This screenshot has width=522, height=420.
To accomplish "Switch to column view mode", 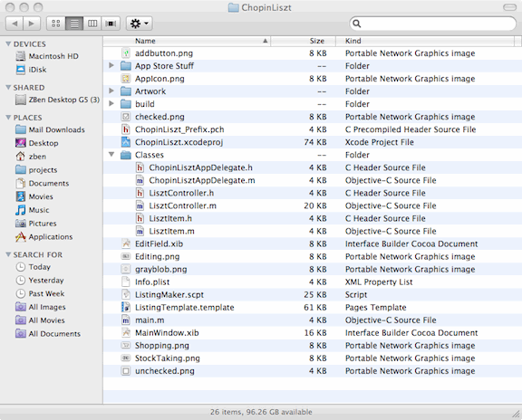I will [92, 24].
